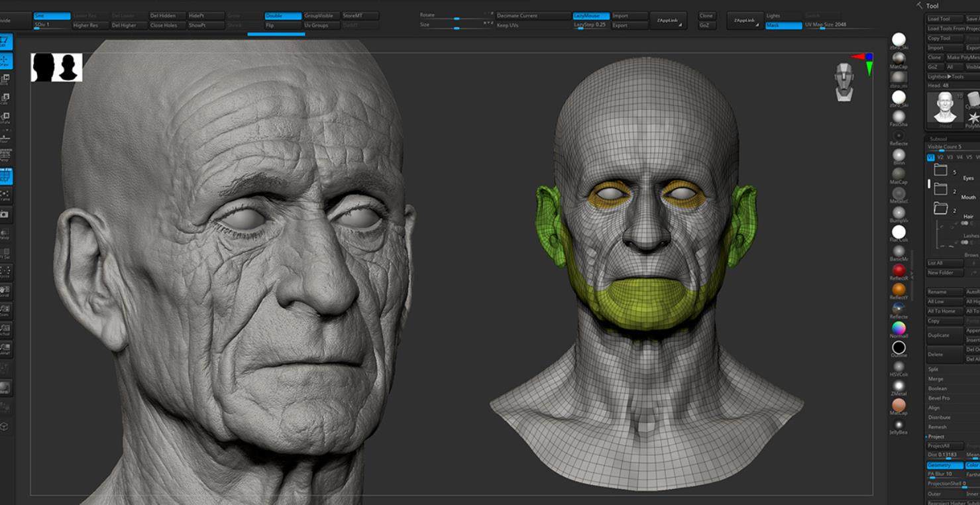
Task: Switch to the V2 visibility set tab
Action: click(940, 157)
